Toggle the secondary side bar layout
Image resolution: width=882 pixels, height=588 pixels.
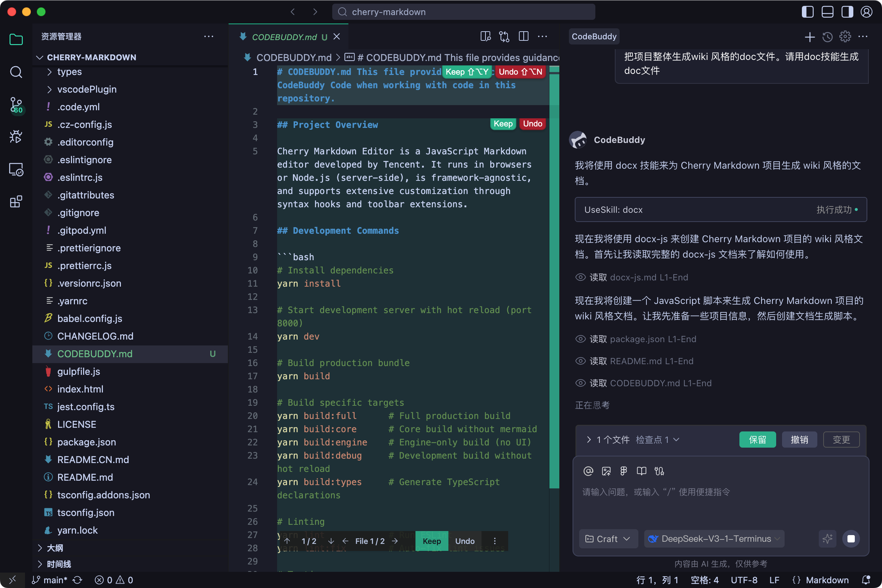click(x=847, y=12)
